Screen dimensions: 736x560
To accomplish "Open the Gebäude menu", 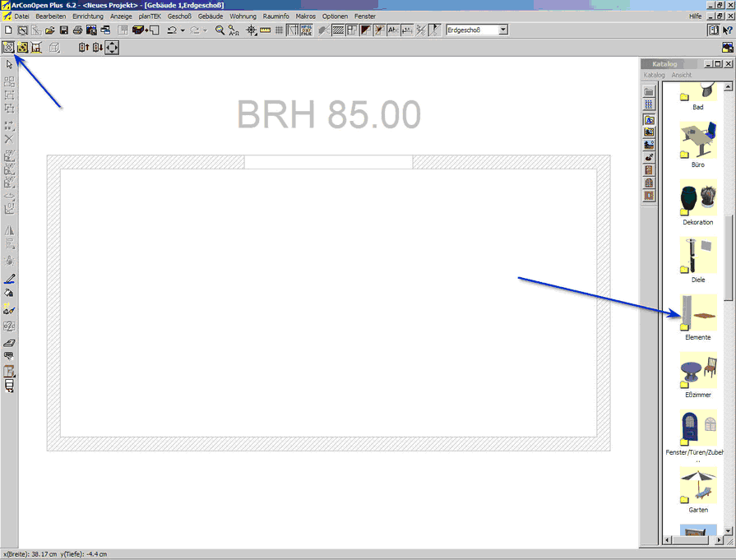I will [210, 16].
